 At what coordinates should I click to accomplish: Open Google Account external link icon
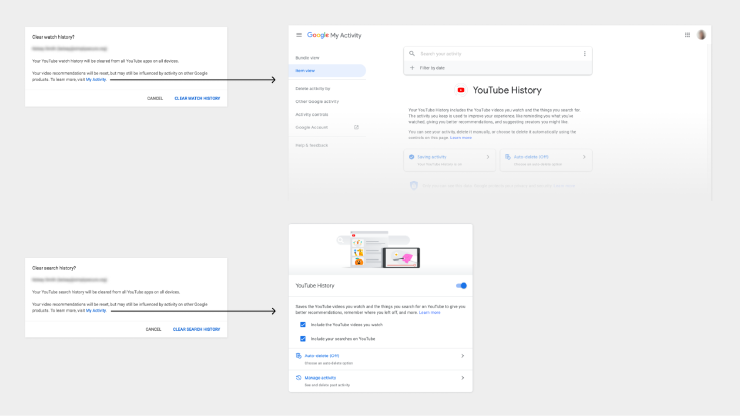356,127
